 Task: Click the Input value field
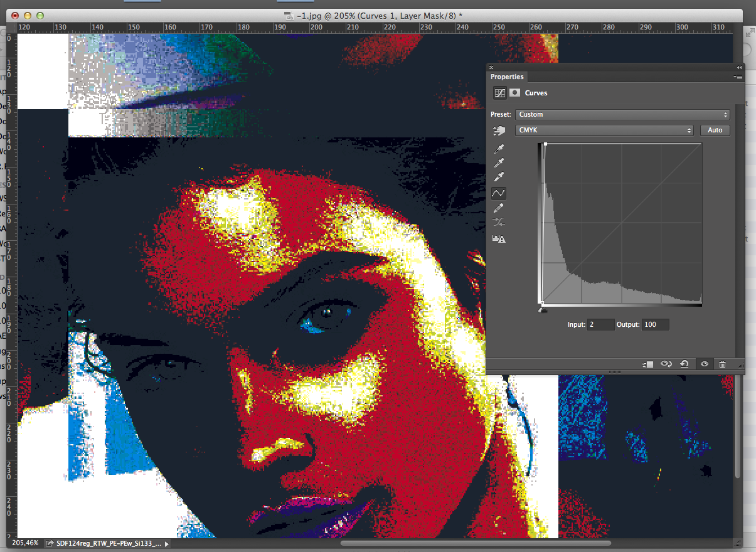click(x=600, y=325)
